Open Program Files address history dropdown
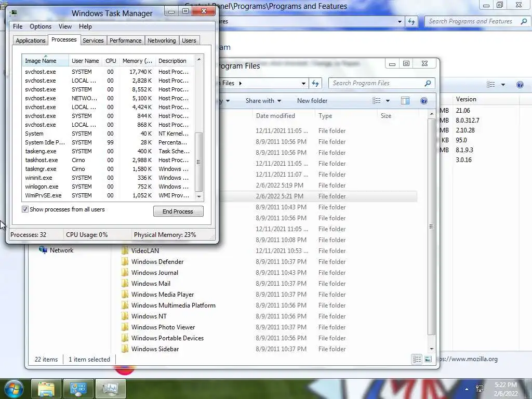 303,83
